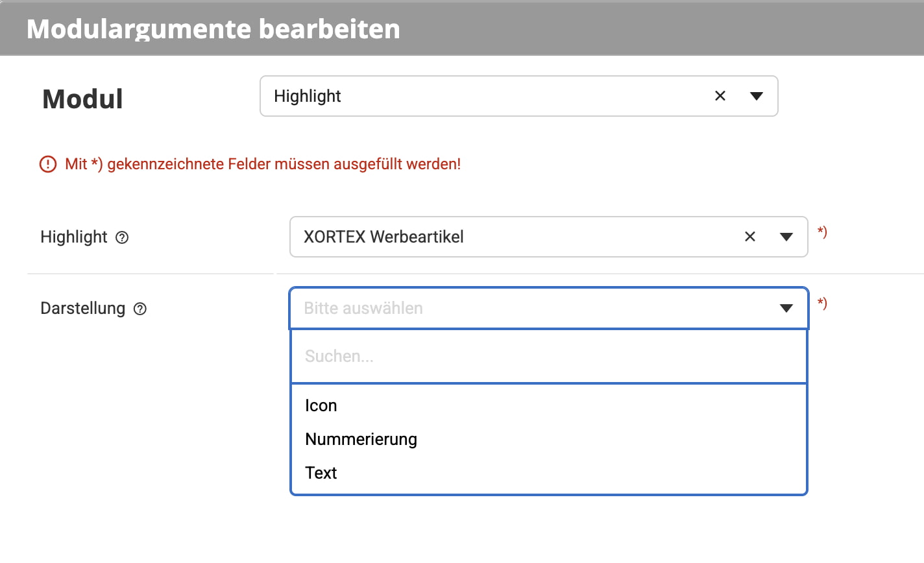Click required asterisk beside Highlight field
The image size is (924, 563).
point(822,232)
